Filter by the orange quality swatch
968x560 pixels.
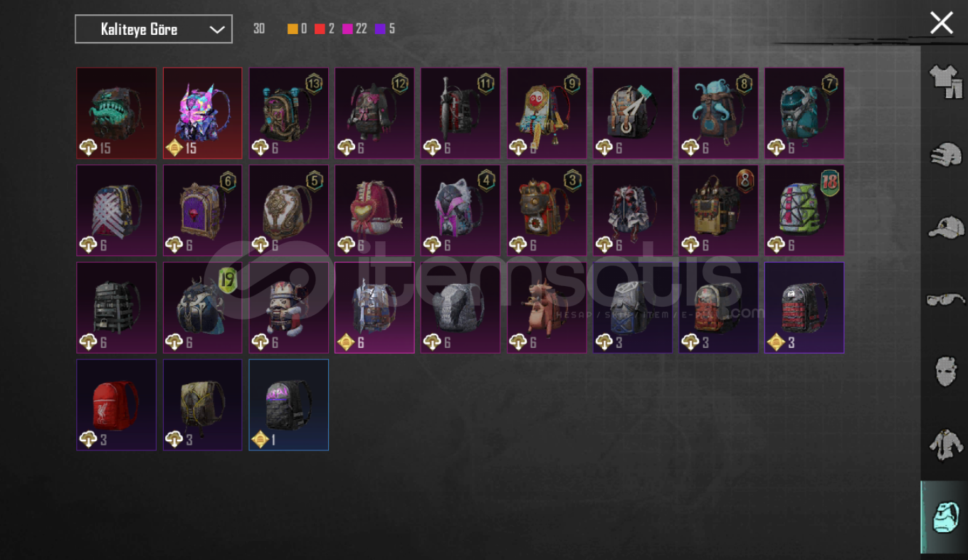(x=293, y=29)
